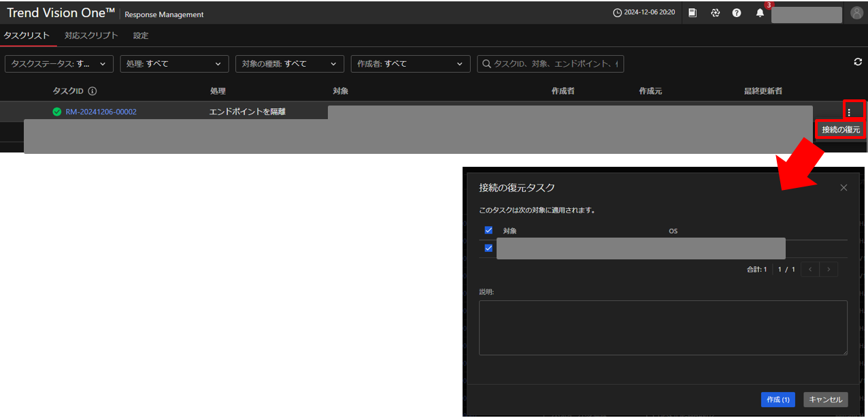
Task: Close the 接続の復元タスク dialog
Action: [x=844, y=188]
